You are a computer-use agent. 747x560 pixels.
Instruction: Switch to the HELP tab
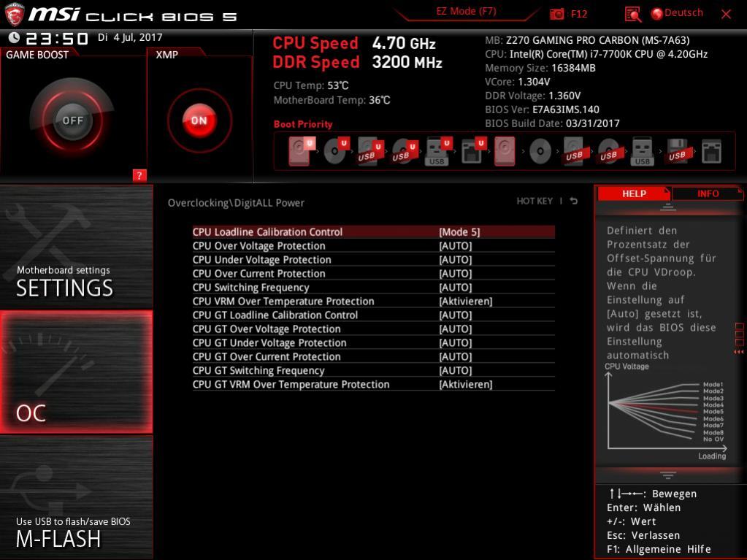(634, 193)
